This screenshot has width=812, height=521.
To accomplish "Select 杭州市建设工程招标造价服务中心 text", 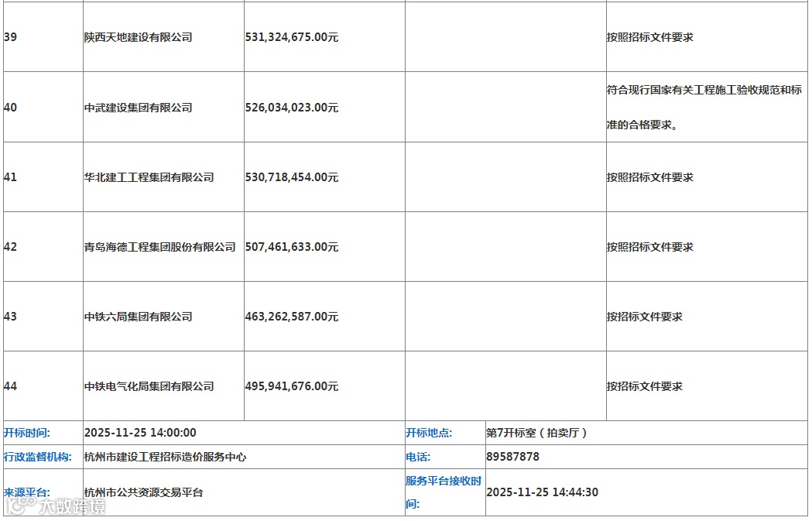I will pyautogui.click(x=165, y=458).
